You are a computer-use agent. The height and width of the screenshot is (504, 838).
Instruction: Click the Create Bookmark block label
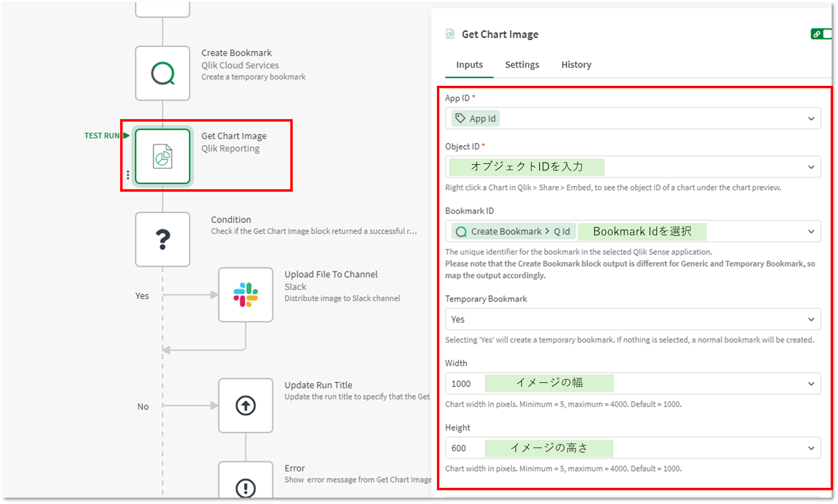pos(236,53)
